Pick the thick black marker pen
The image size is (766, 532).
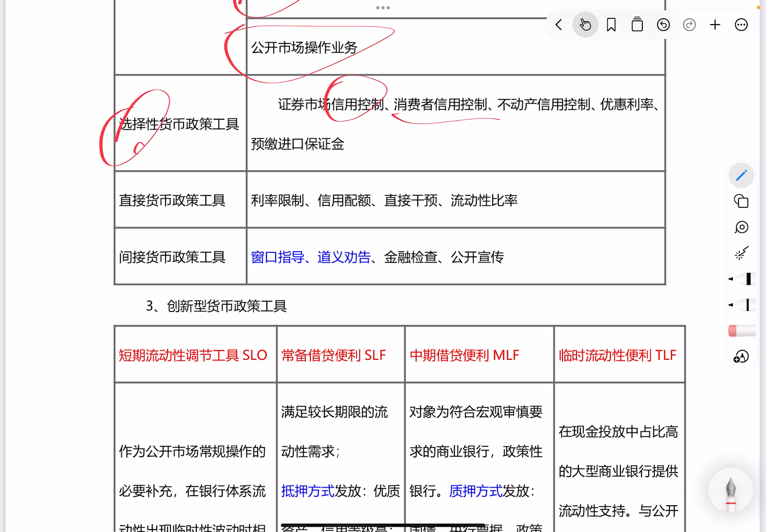tap(742, 279)
